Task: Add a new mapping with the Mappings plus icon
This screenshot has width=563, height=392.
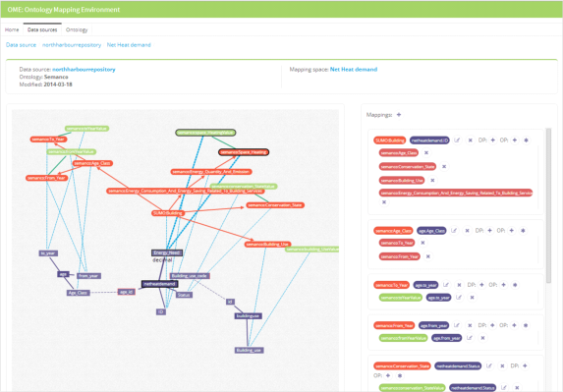Action: coord(399,115)
